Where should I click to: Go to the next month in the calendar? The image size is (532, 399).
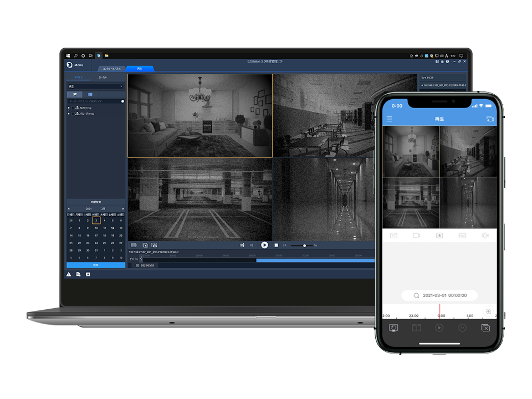tap(123, 209)
